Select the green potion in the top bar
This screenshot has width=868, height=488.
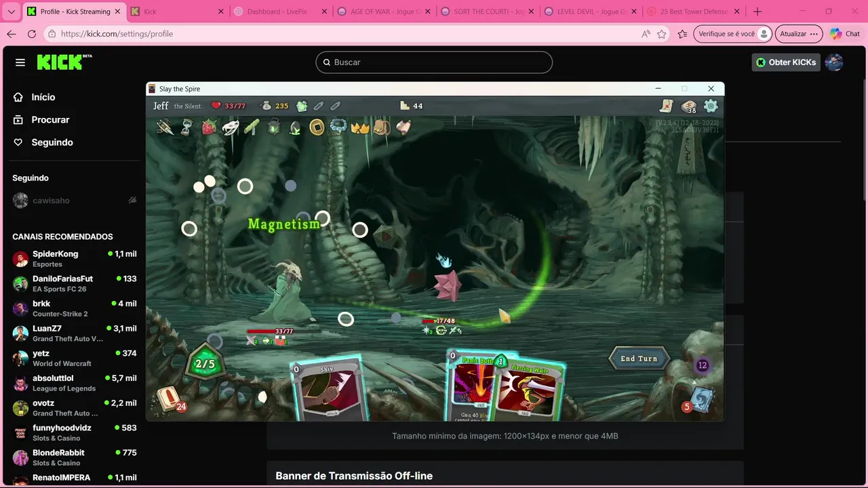pyautogui.click(x=302, y=106)
